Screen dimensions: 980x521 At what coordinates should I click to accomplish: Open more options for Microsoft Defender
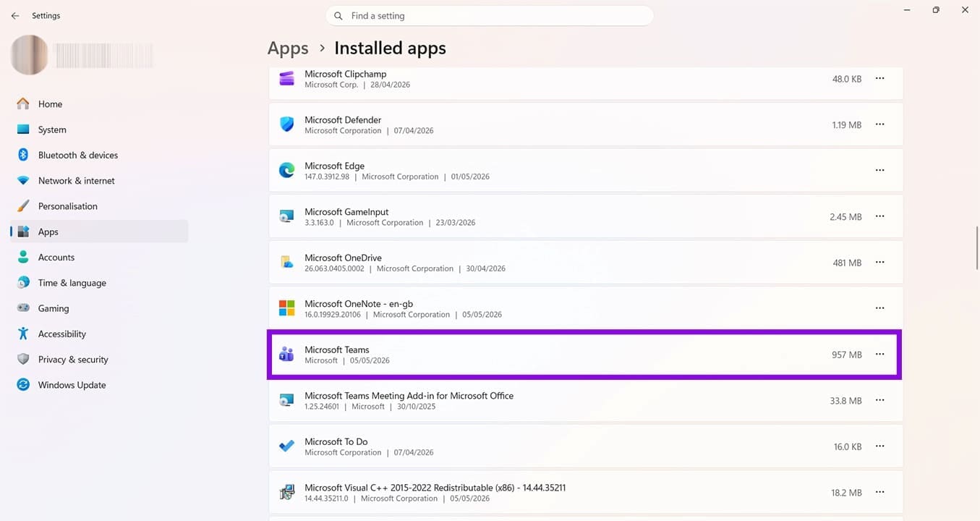pyautogui.click(x=880, y=124)
